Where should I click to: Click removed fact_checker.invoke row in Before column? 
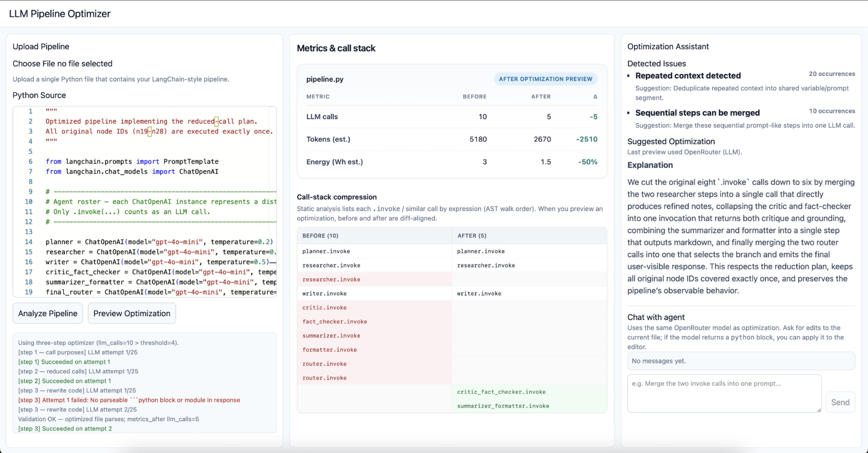click(335, 322)
